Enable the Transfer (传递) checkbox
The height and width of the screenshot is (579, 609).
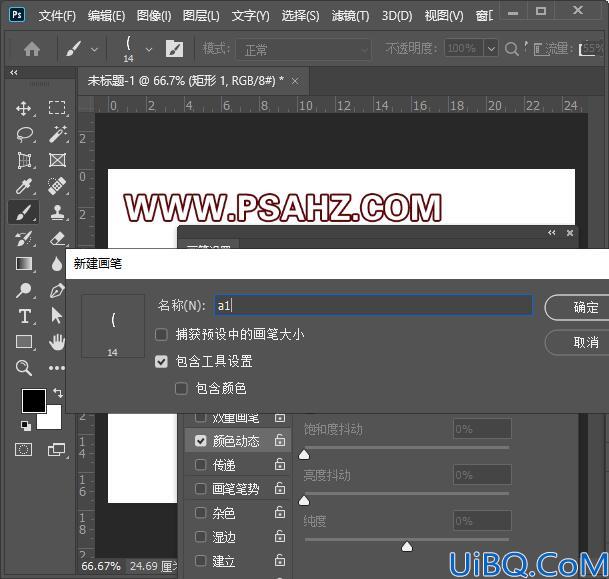point(200,465)
